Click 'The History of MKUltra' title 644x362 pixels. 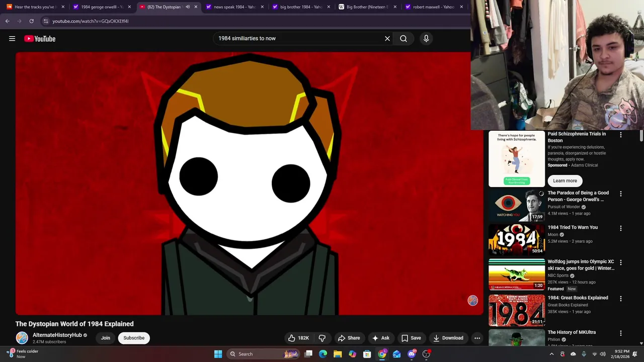coord(572,332)
